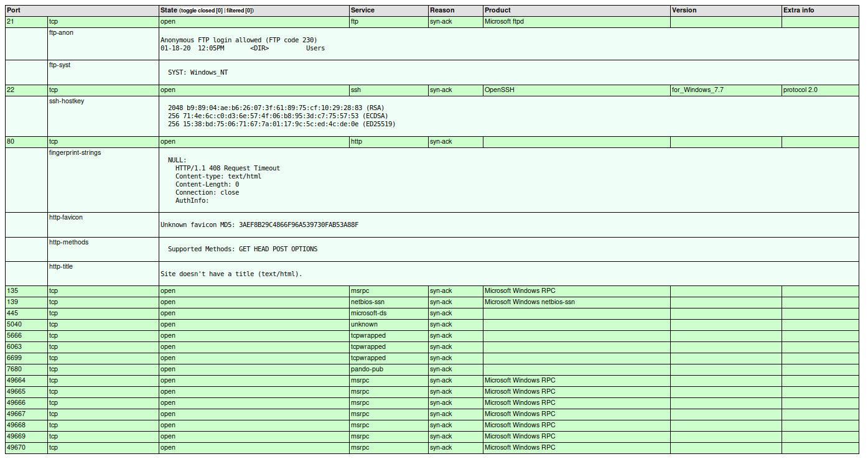Click 'syn-ack' reason in the port 21 row
868x459 pixels.
tap(441, 22)
